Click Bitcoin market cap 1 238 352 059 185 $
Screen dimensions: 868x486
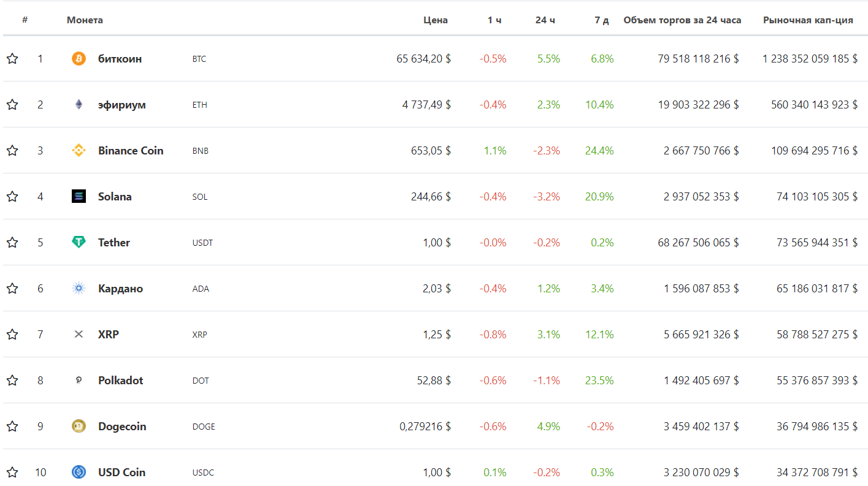[810, 59]
